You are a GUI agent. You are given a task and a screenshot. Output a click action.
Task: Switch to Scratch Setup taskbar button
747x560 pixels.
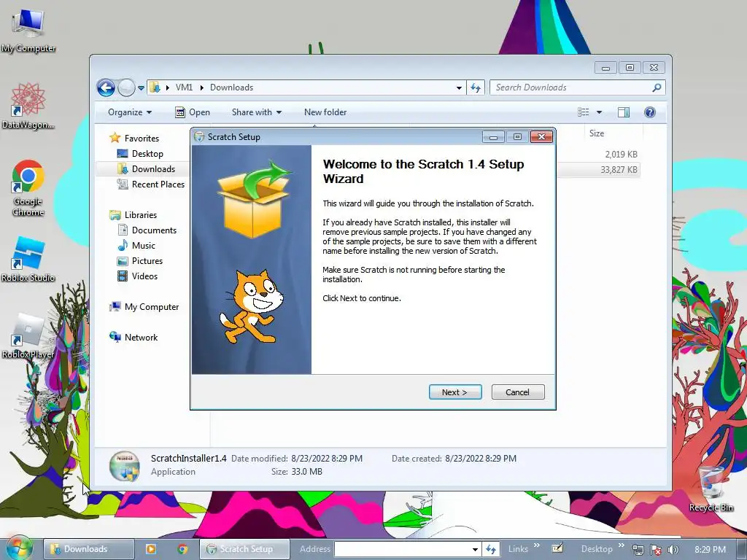point(244,549)
